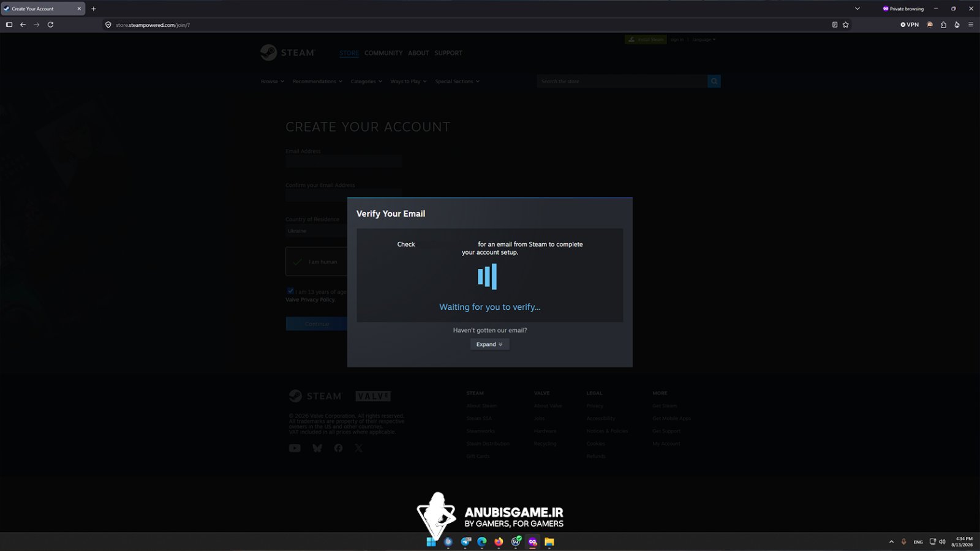Open Steam's YouTube icon in the footer
Image resolution: width=980 pixels, height=551 pixels.
click(295, 448)
